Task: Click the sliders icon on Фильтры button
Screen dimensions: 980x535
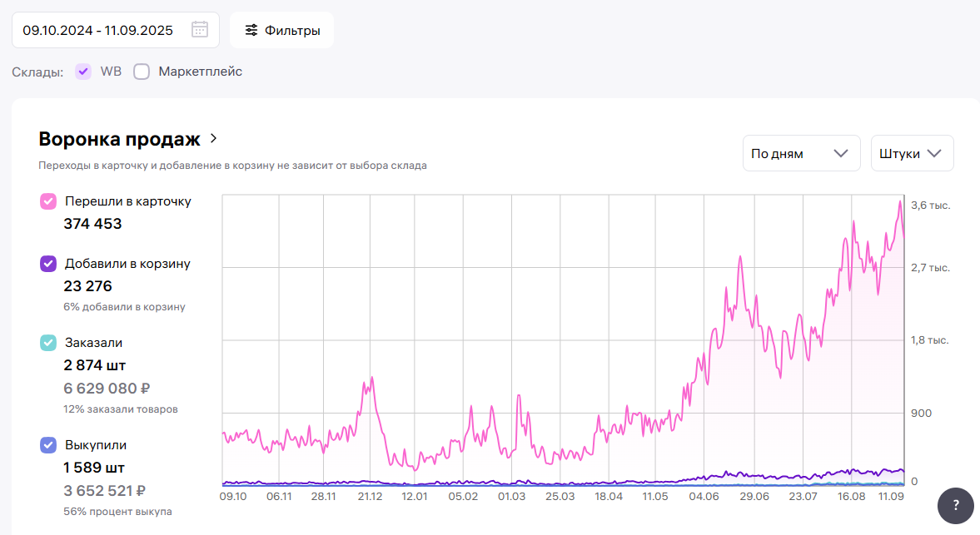Action: coord(251,30)
